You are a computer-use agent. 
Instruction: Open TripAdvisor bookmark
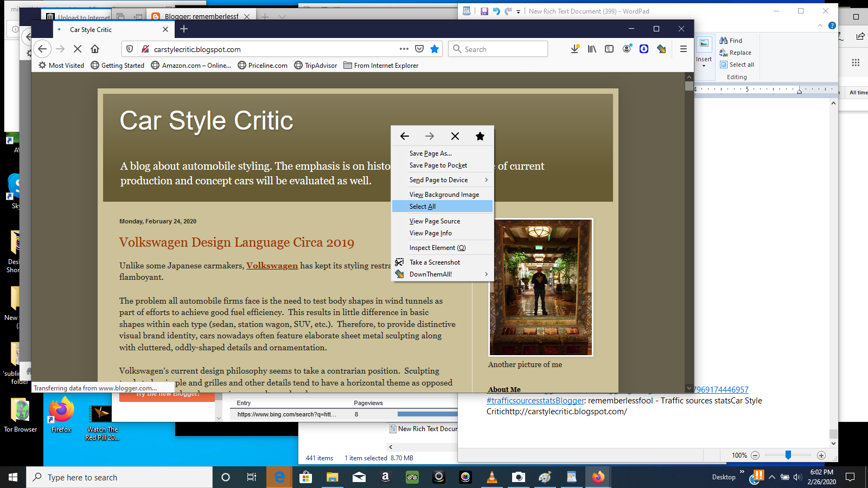[x=316, y=66]
